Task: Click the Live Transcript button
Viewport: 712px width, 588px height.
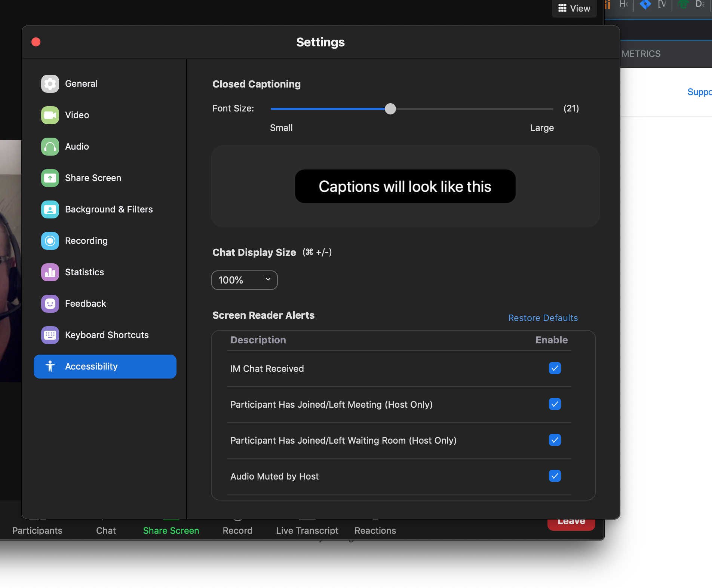Action: (x=307, y=530)
